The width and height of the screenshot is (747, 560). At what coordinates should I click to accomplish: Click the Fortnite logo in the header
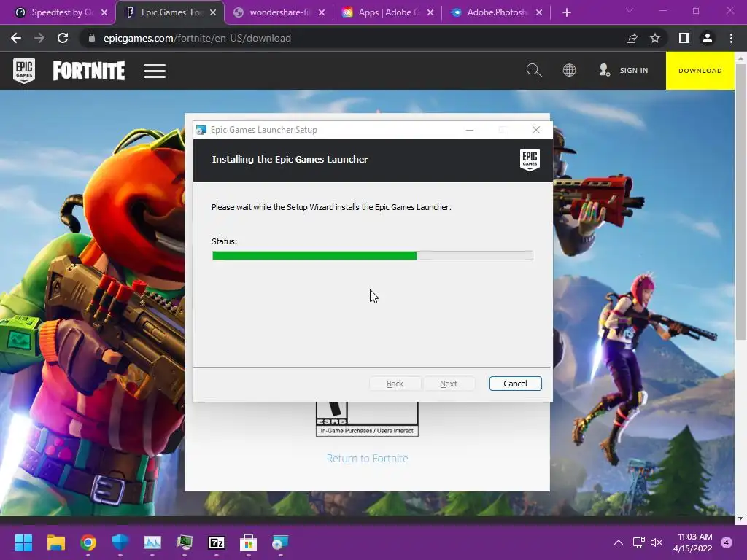(88, 71)
